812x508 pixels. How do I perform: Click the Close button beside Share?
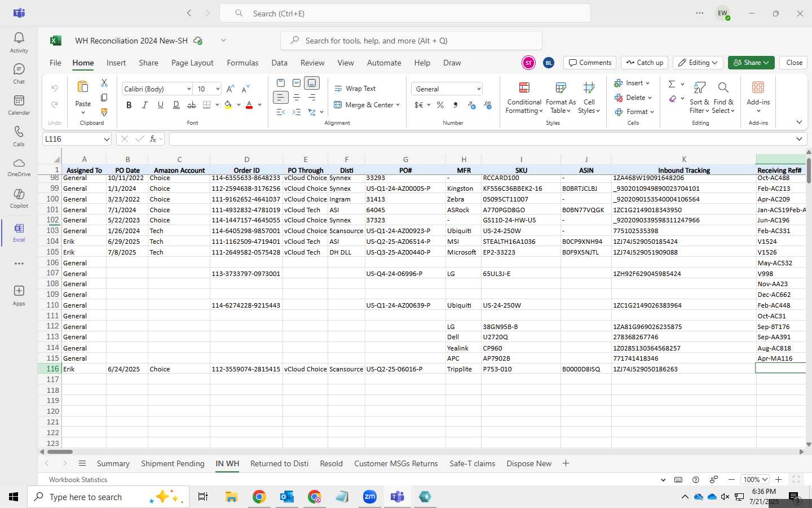point(794,63)
